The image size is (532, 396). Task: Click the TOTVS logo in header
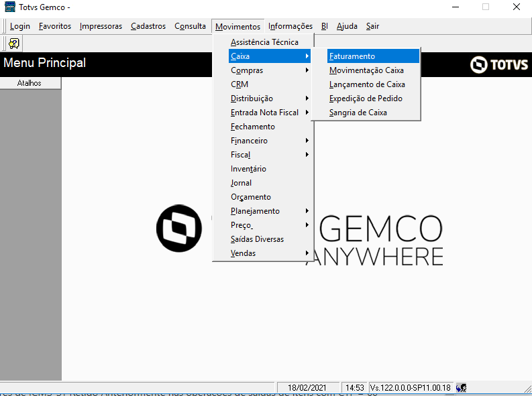pyautogui.click(x=499, y=64)
